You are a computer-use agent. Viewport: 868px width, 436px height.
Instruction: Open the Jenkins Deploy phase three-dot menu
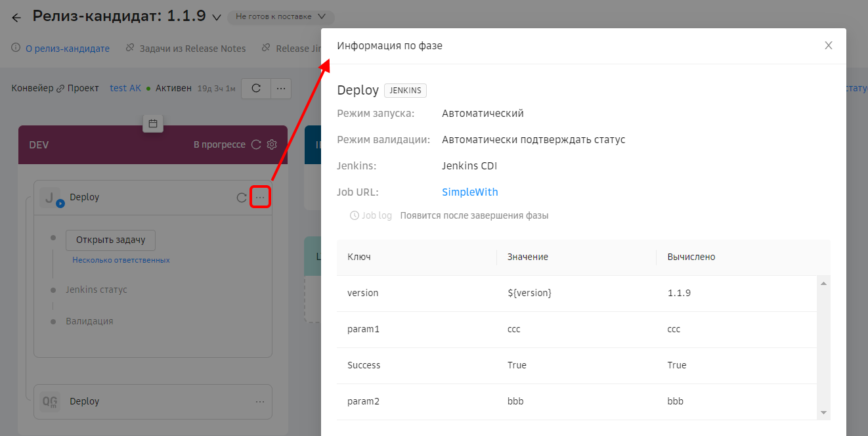(x=261, y=198)
